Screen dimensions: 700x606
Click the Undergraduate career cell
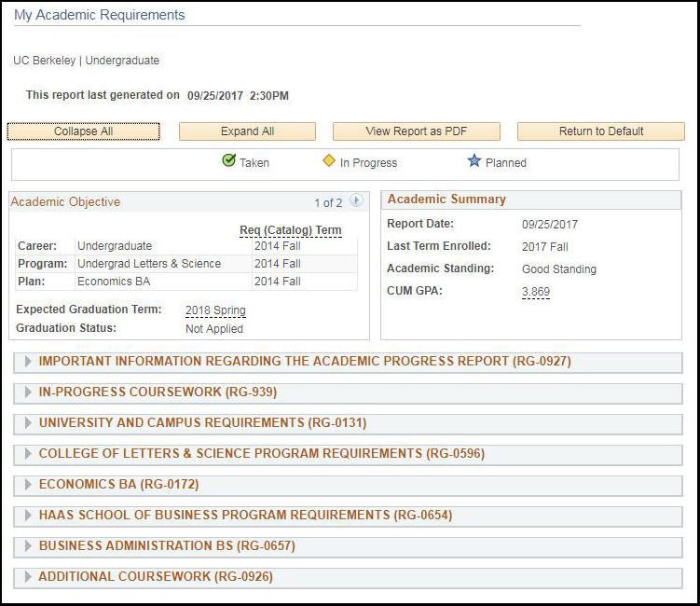pos(163,246)
